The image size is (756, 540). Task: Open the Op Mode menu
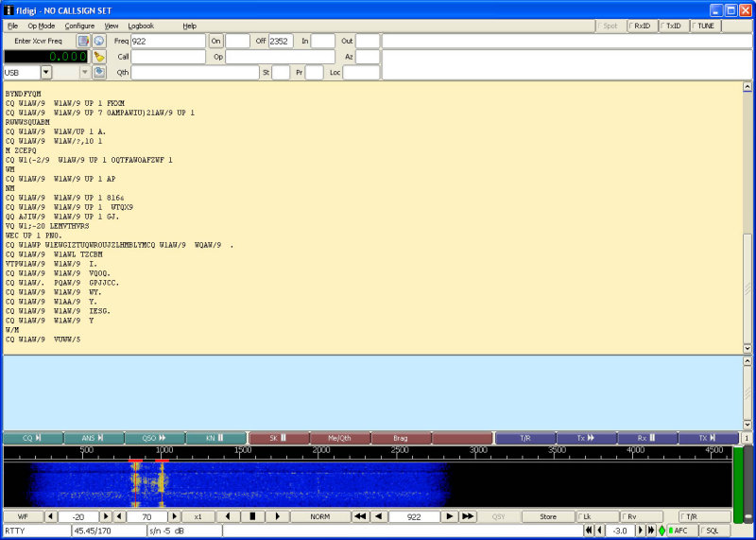click(42, 26)
